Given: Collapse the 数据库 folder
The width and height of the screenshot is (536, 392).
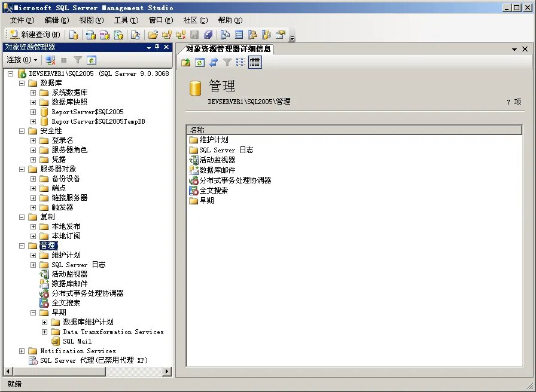Looking at the screenshot, I should pos(22,83).
